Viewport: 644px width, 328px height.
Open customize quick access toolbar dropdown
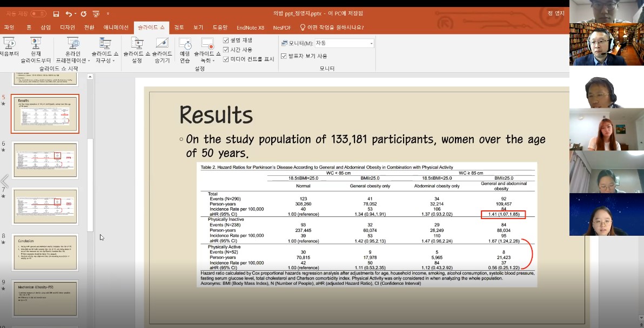[108, 14]
